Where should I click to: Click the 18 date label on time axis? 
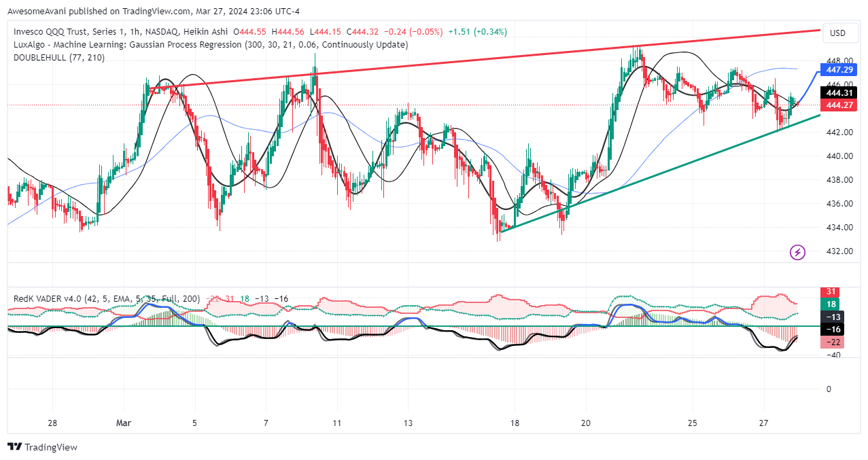[x=515, y=423]
